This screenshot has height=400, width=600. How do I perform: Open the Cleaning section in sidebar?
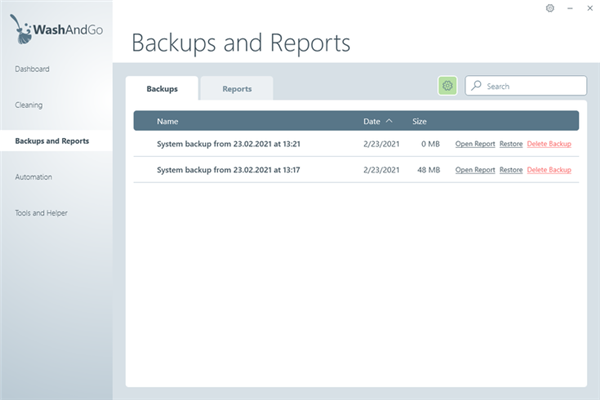[x=29, y=105]
